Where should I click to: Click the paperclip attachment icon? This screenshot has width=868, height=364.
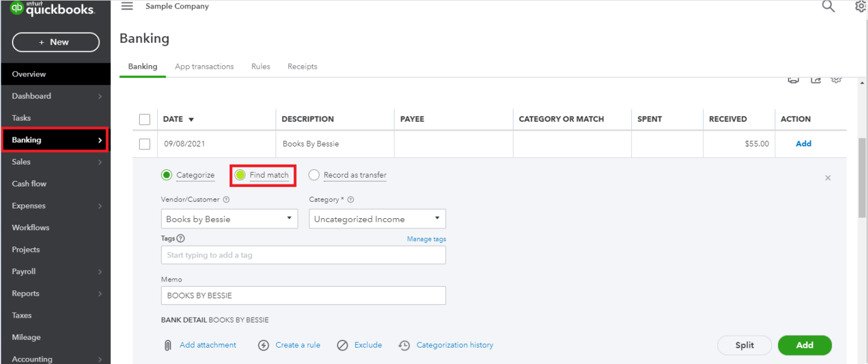(168, 345)
